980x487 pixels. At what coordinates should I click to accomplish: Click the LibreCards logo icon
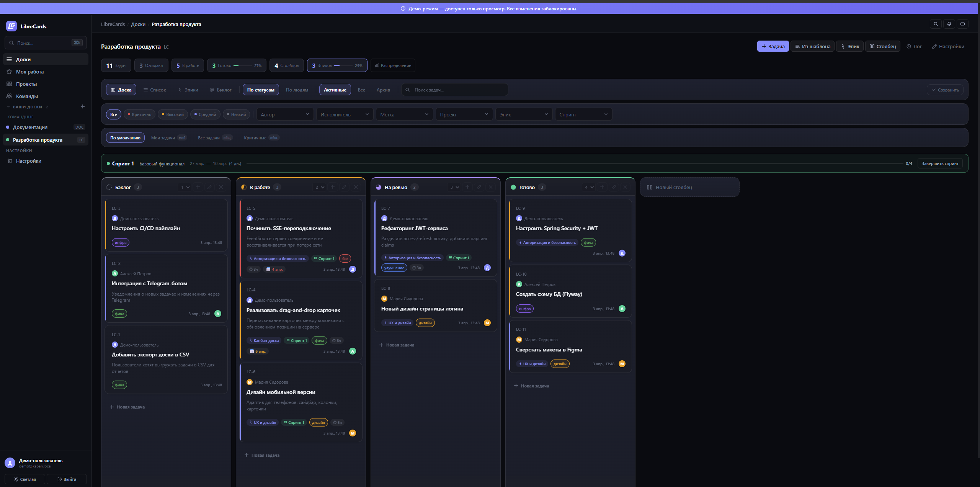tap(11, 26)
